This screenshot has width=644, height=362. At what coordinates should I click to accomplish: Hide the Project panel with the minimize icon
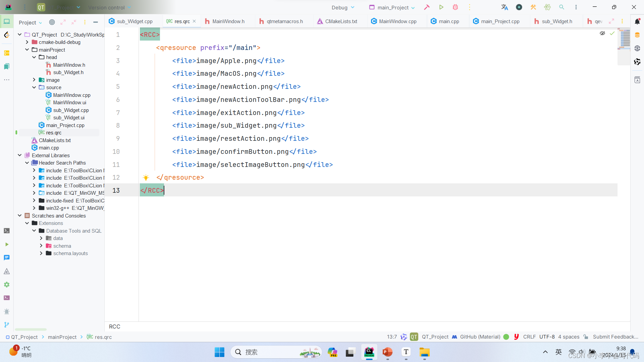(96, 22)
